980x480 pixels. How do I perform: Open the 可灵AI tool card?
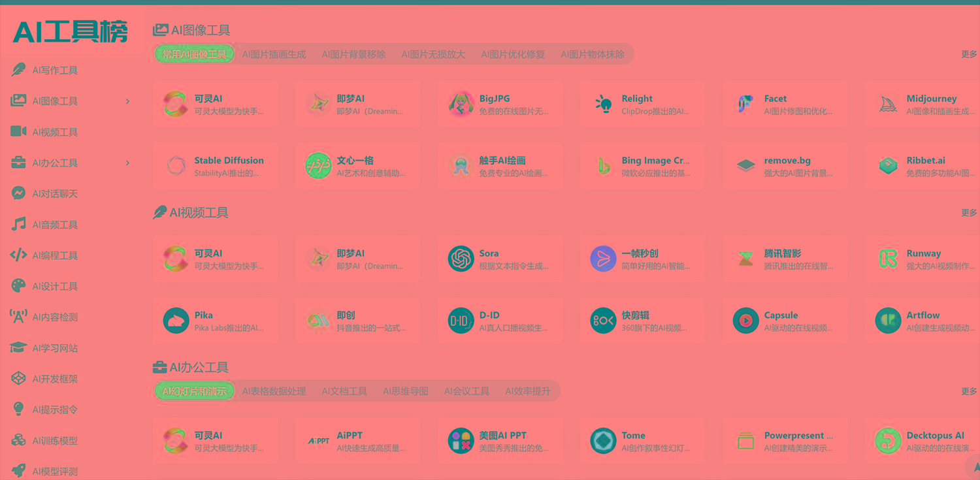pos(216,104)
